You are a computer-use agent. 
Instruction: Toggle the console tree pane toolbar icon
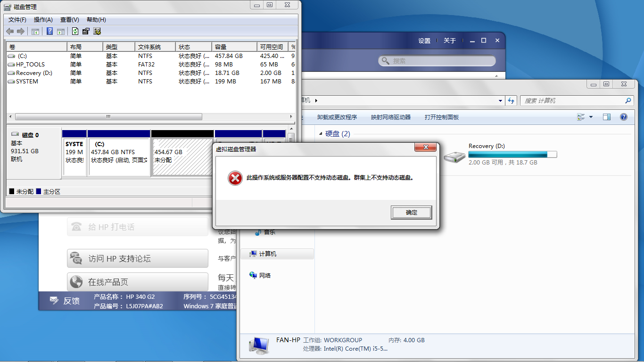coord(35,32)
